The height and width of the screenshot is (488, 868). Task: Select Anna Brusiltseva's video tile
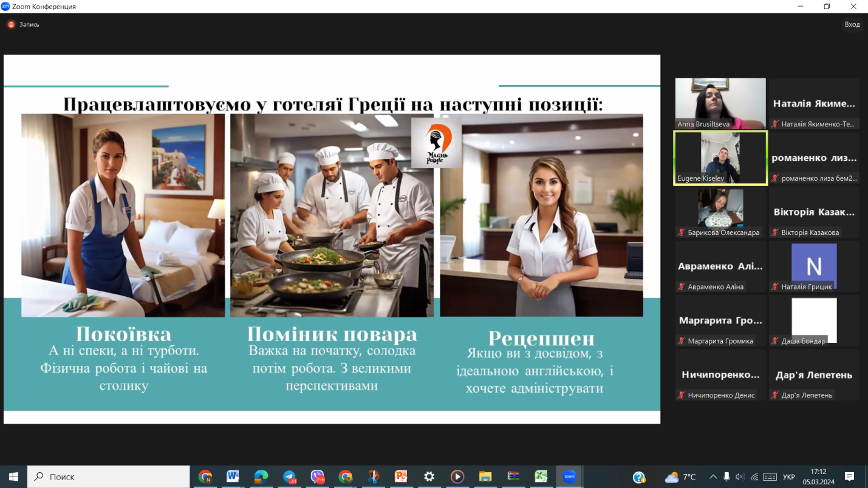click(720, 103)
